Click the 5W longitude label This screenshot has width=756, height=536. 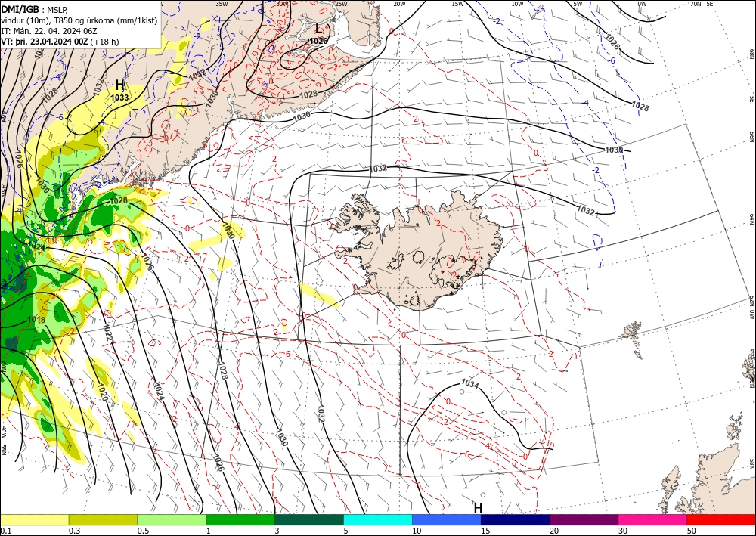click(x=578, y=3)
